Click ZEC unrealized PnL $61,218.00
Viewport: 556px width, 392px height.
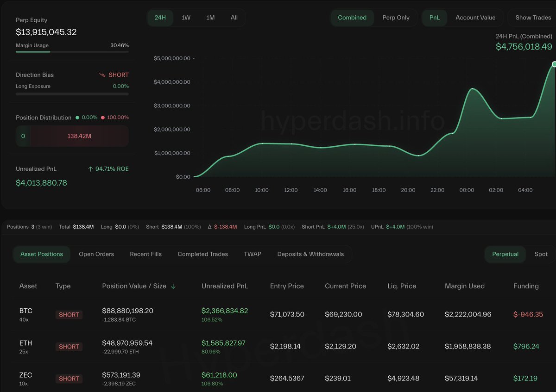(x=219, y=375)
